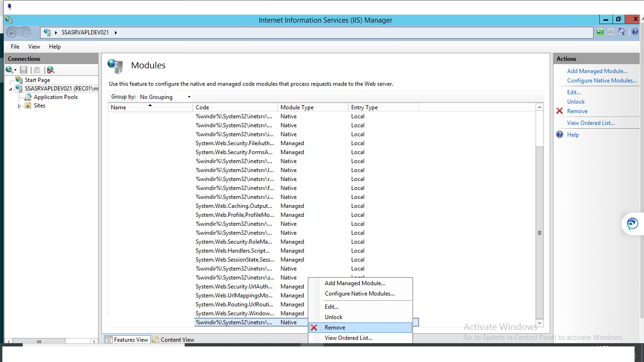The height and width of the screenshot is (362, 644).
Task: Open the File menu
Action: [15, 47]
